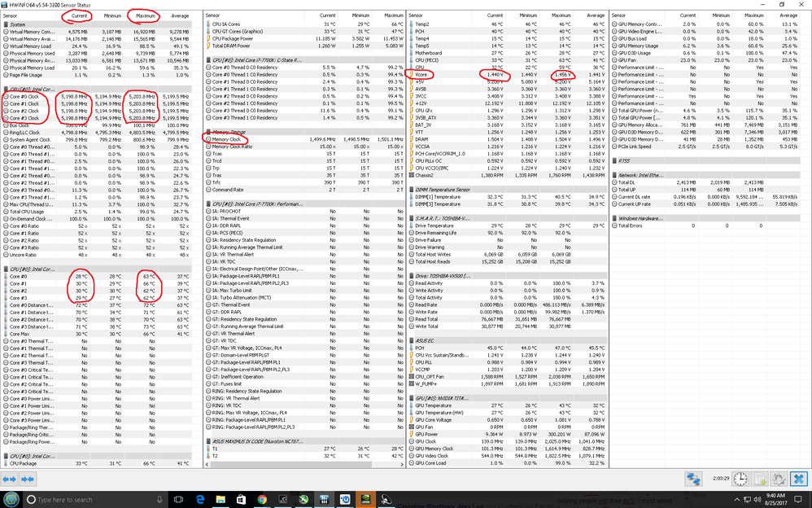Select the Page File Usage row

97,75
